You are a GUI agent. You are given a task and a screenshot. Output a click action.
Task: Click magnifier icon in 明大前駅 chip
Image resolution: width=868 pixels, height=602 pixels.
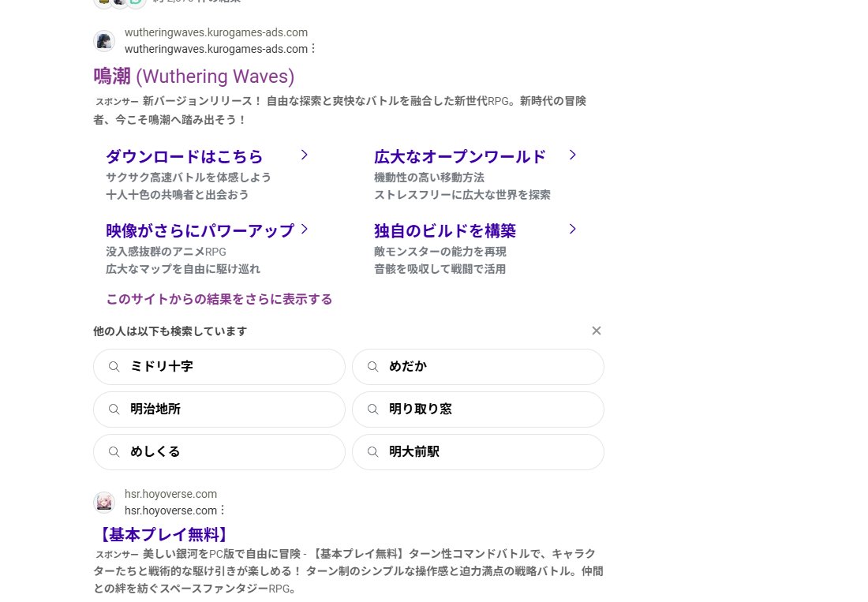click(373, 452)
